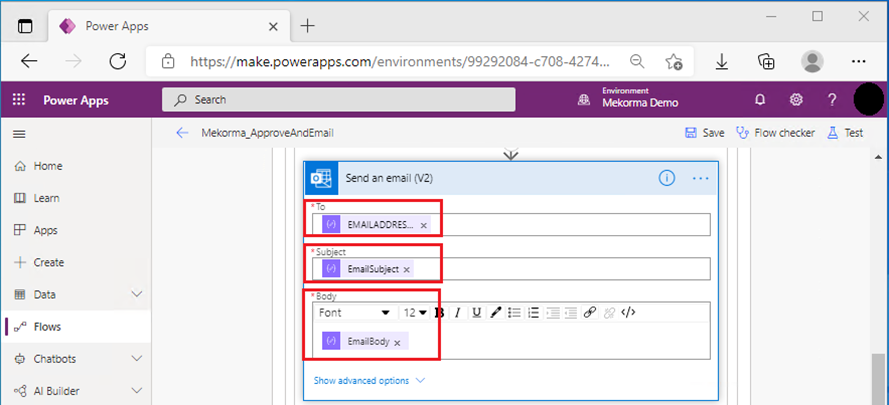This screenshot has height=405, width=889.
Task: Toggle underline formatting in Body editor
Action: click(477, 313)
